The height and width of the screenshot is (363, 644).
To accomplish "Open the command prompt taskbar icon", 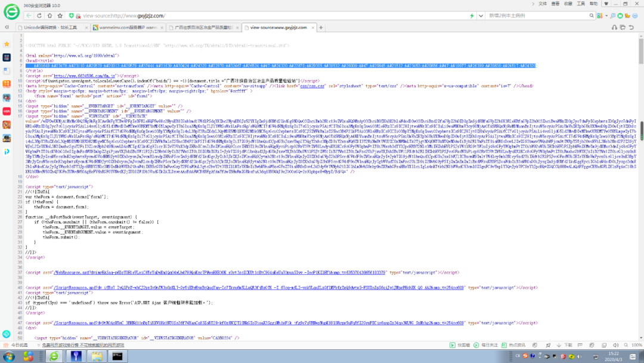I will coord(117,356).
